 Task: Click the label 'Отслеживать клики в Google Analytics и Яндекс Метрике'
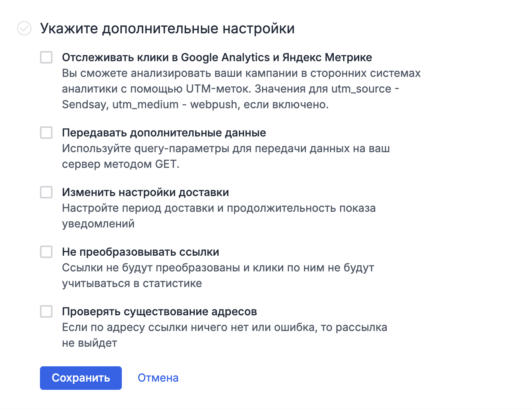[217, 57]
